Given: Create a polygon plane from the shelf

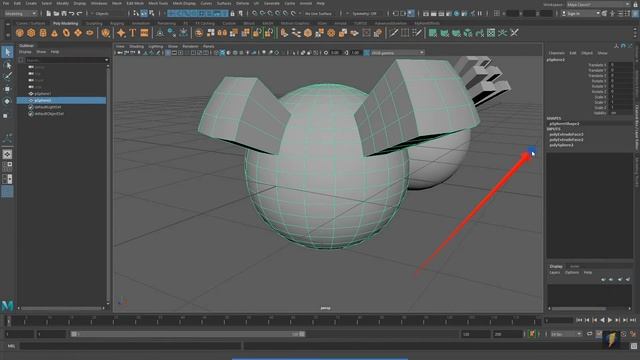Looking at the screenshot, I should click(x=78, y=33).
